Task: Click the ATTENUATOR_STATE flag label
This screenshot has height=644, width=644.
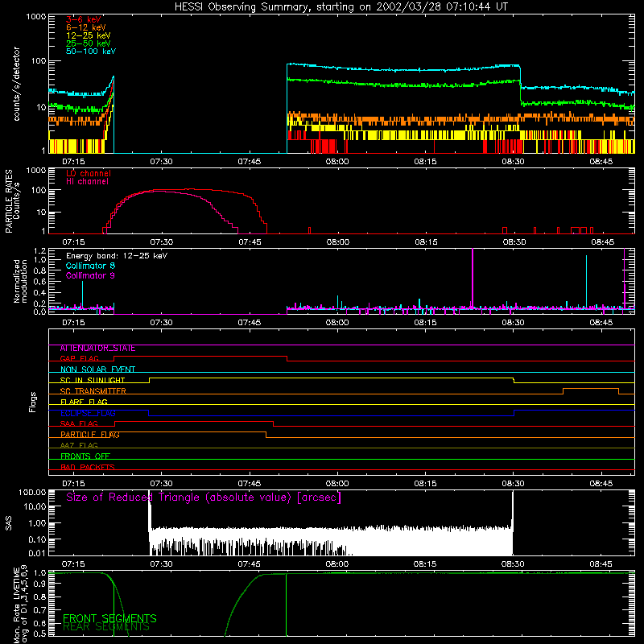Action: [97, 349]
